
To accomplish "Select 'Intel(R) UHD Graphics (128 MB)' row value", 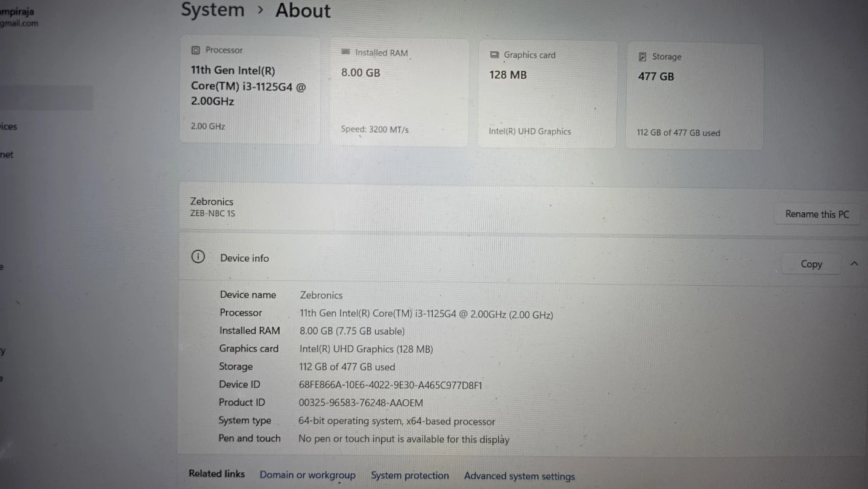I will pyautogui.click(x=366, y=349).
